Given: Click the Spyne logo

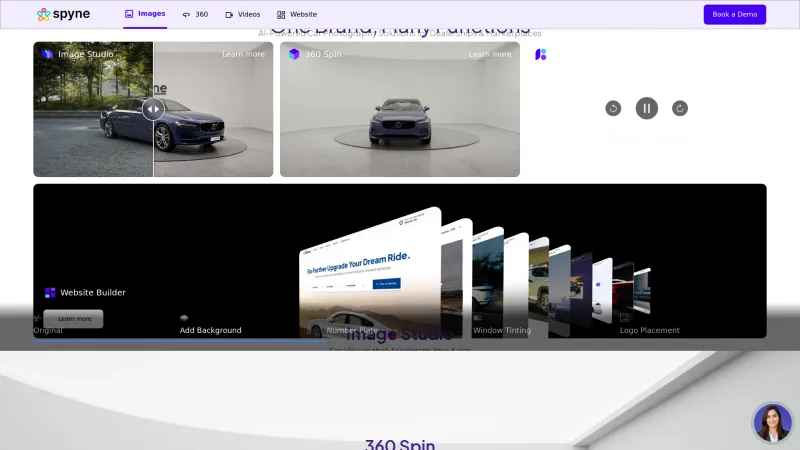Looking at the screenshot, I should tap(63, 14).
